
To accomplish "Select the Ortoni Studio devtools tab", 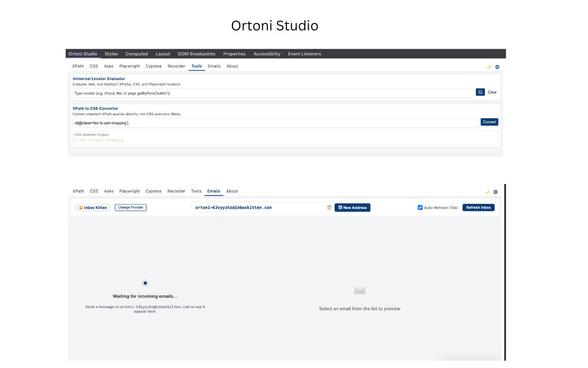I will coord(83,54).
